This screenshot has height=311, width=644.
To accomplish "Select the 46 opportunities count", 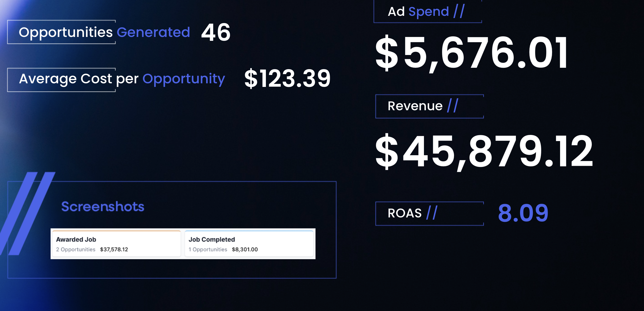I will coord(216,32).
